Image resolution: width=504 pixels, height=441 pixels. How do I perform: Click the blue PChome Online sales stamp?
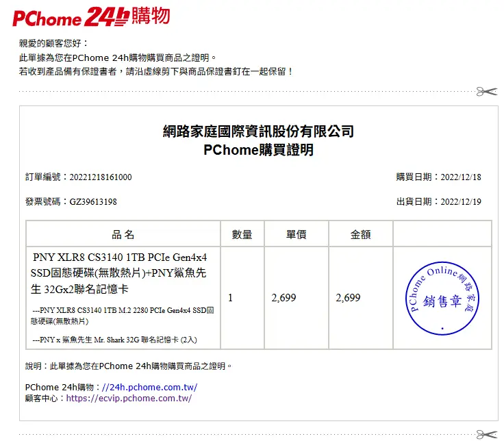pyautogui.click(x=442, y=299)
